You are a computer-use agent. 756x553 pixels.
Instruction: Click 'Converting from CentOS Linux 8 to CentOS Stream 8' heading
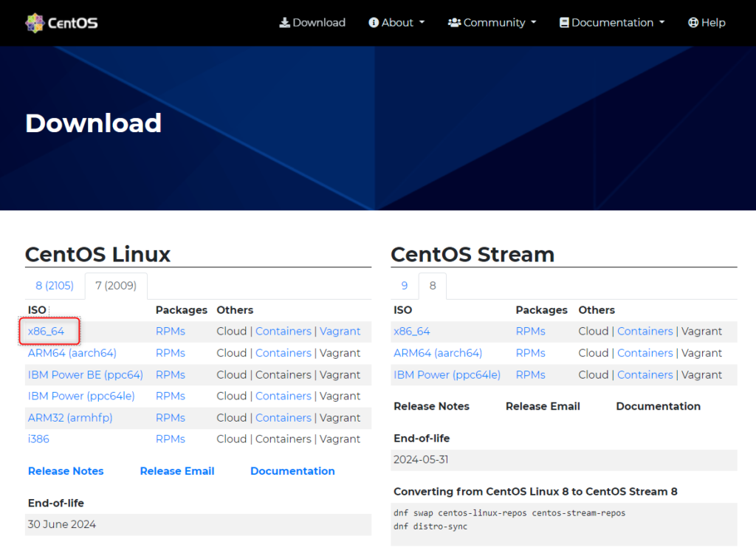536,491
